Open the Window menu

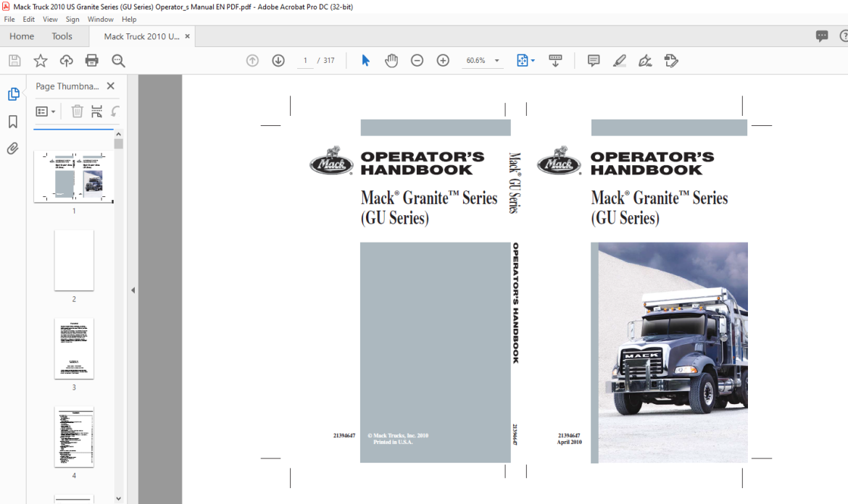[x=101, y=19]
